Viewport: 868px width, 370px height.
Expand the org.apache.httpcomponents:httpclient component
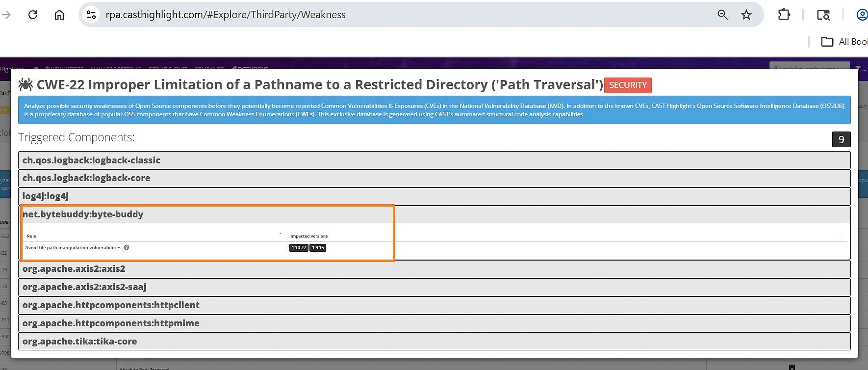click(434, 305)
